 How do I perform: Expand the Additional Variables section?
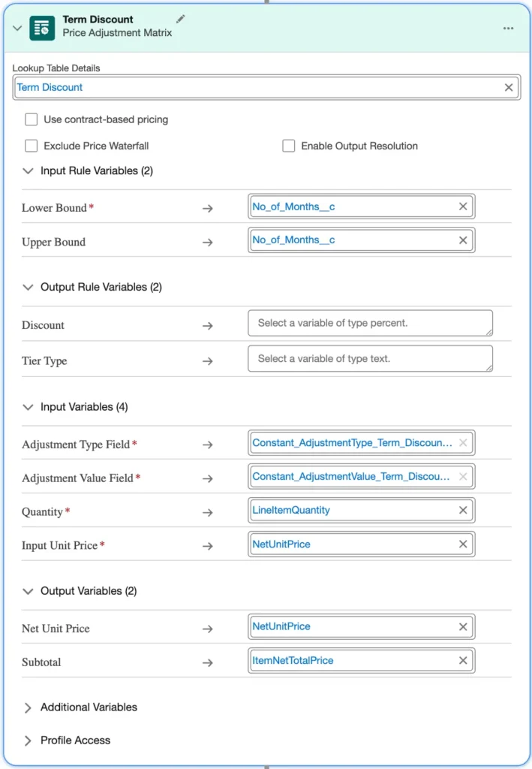point(29,707)
